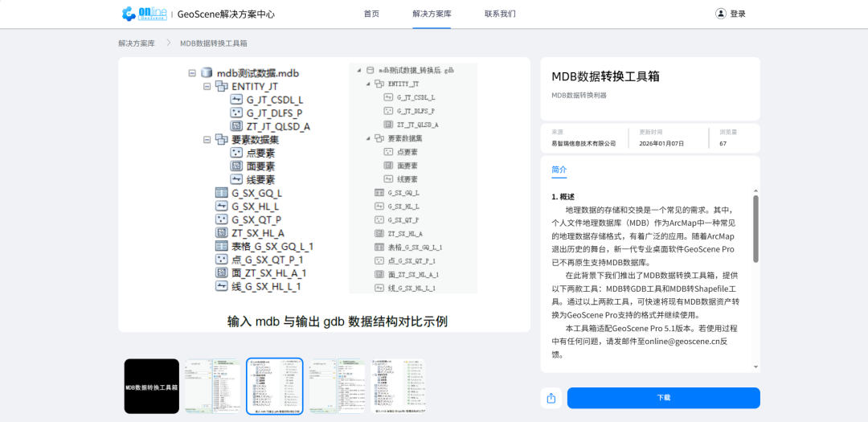Switch to the 简介 tab
This screenshot has height=422, width=868.
point(559,170)
